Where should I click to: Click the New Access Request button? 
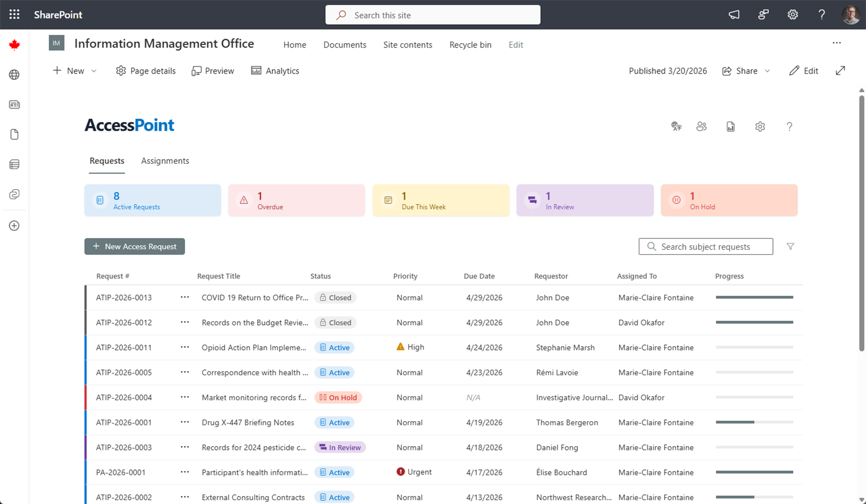134,246
